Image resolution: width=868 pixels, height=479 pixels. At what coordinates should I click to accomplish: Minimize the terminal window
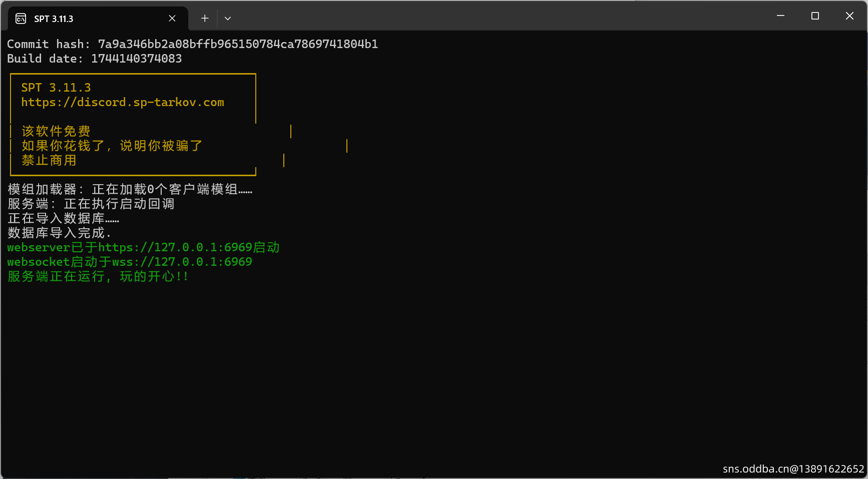coord(780,16)
